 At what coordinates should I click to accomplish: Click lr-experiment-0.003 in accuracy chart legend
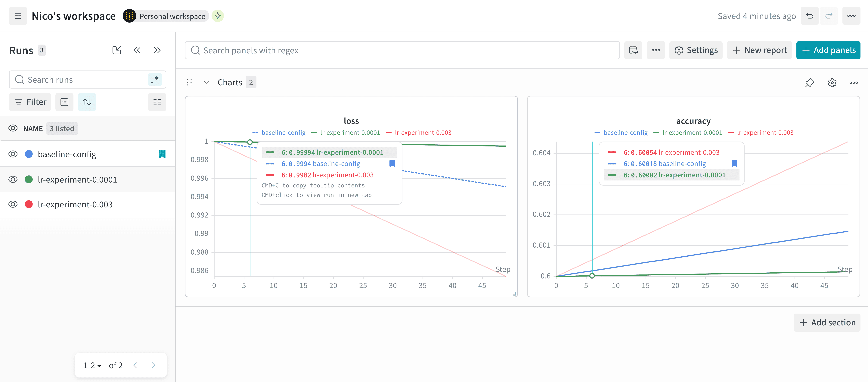click(761, 133)
